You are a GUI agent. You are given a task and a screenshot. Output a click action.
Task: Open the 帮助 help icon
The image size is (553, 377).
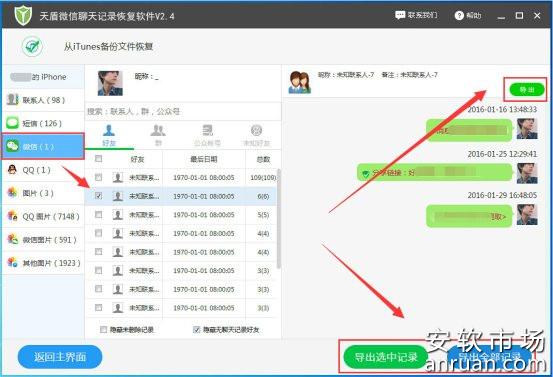coord(458,16)
